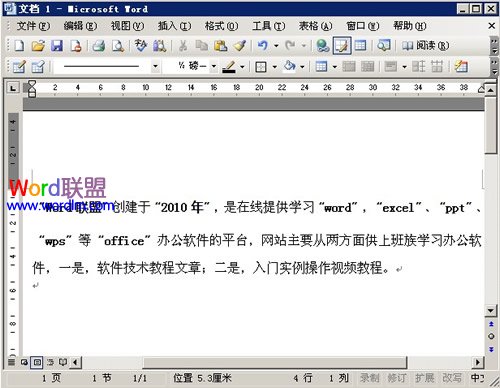Activate the Format Painter brush
This screenshot has height=388, width=500.
click(239, 46)
